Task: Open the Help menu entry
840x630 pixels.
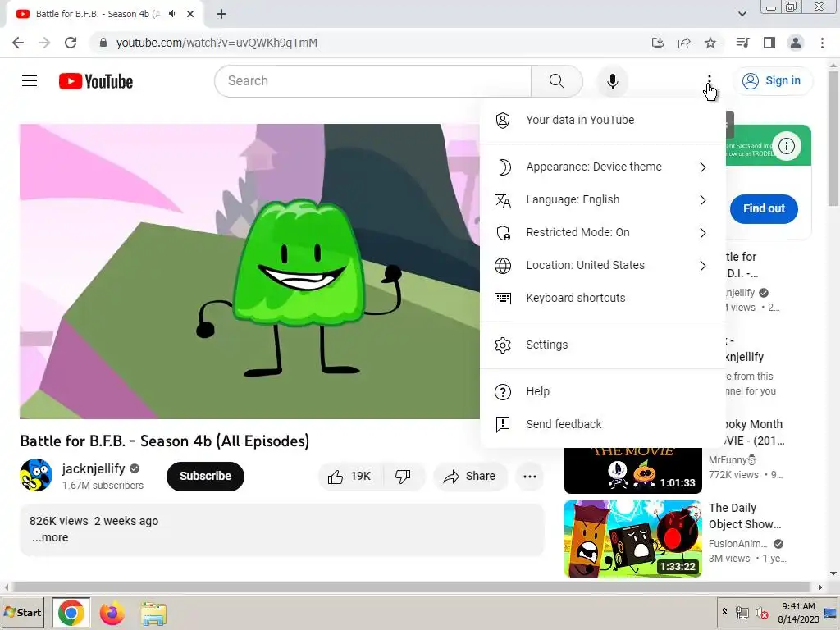Action: [603, 391]
